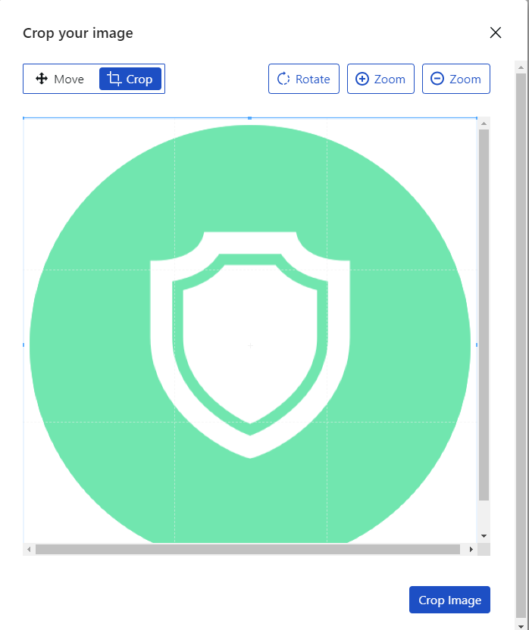This screenshot has height=630, width=529.
Task: Click the horizontal scrollbar left arrow
Action: 29,549
